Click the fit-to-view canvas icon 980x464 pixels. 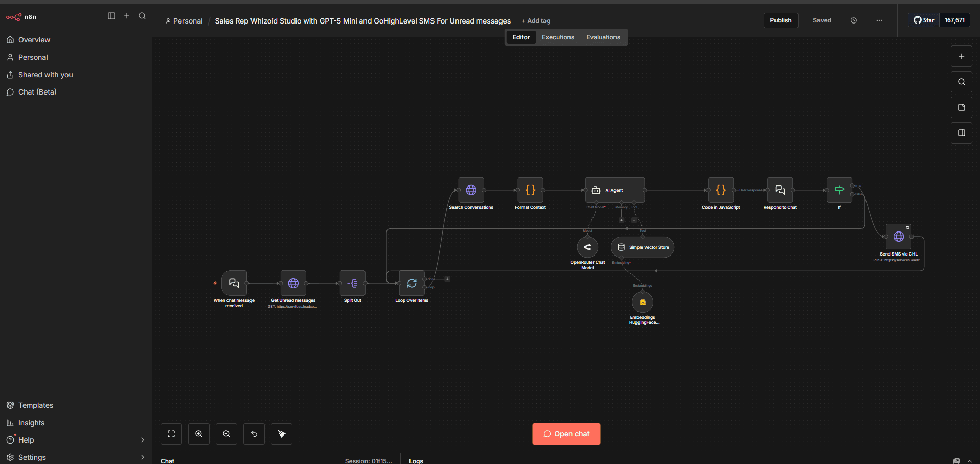(x=171, y=433)
